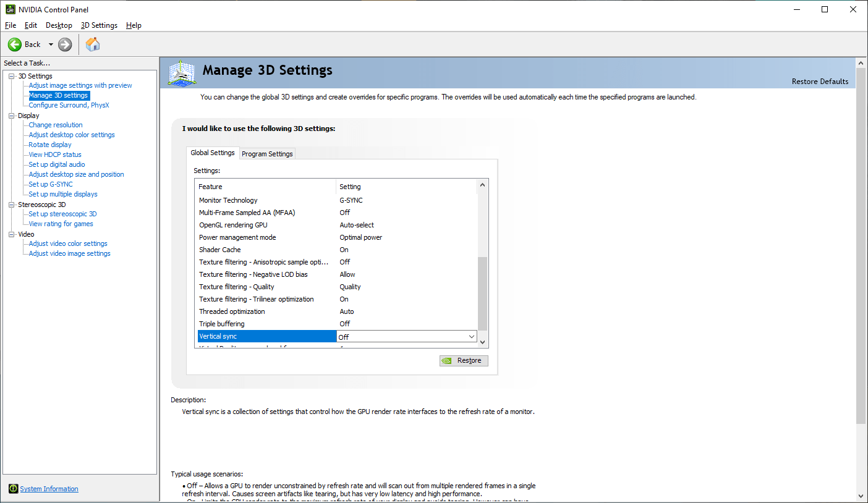
Task: Click the Feature column header
Action: (266, 187)
